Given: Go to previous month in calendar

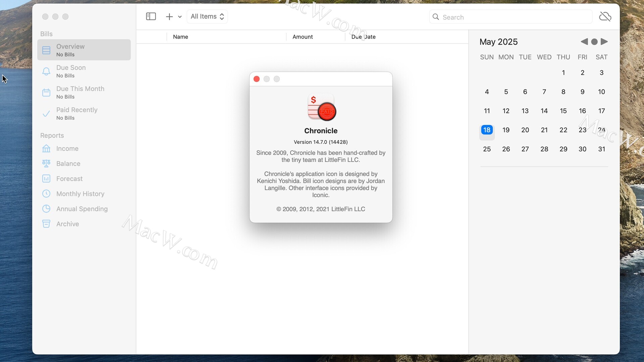Looking at the screenshot, I should pos(584,42).
